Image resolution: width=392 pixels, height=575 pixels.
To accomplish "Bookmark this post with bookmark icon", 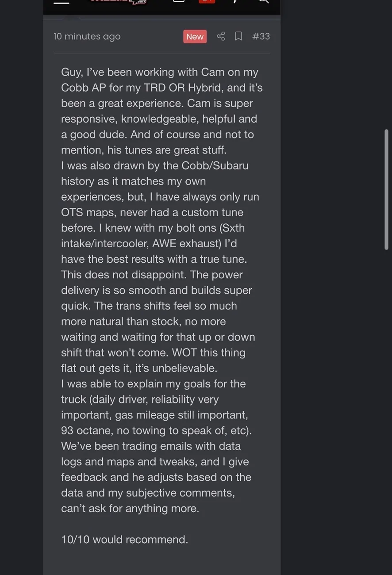I will pyautogui.click(x=238, y=36).
